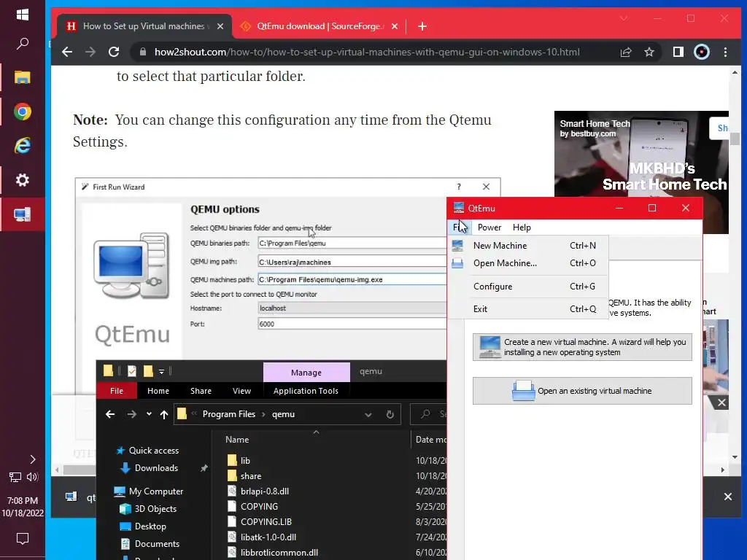747x560 pixels.
Task: Click the volume speaker tray icon
Action: pos(32,477)
